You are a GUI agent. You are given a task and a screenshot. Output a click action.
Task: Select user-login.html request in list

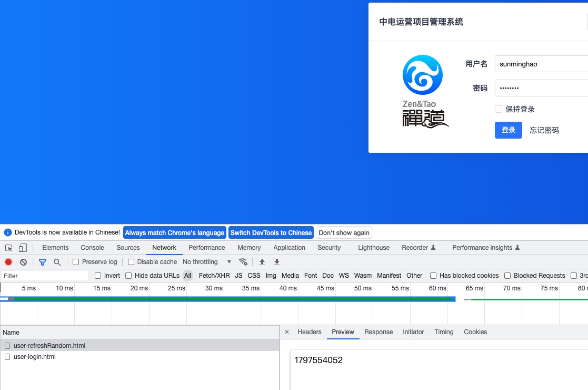pos(34,357)
